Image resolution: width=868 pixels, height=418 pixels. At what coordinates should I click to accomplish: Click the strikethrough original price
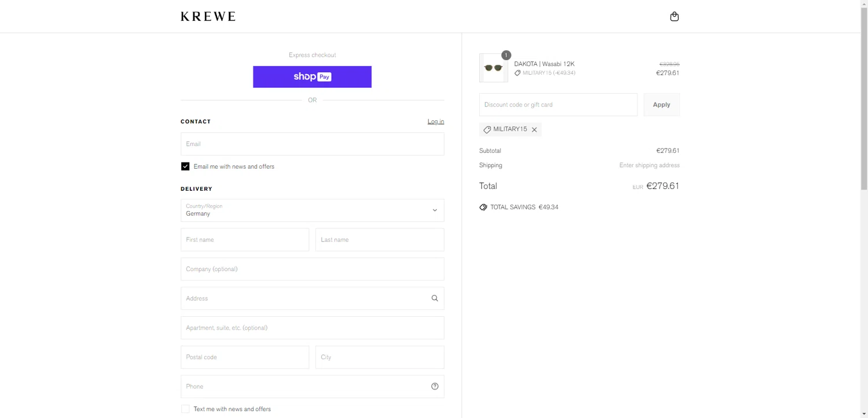tap(670, 64)
